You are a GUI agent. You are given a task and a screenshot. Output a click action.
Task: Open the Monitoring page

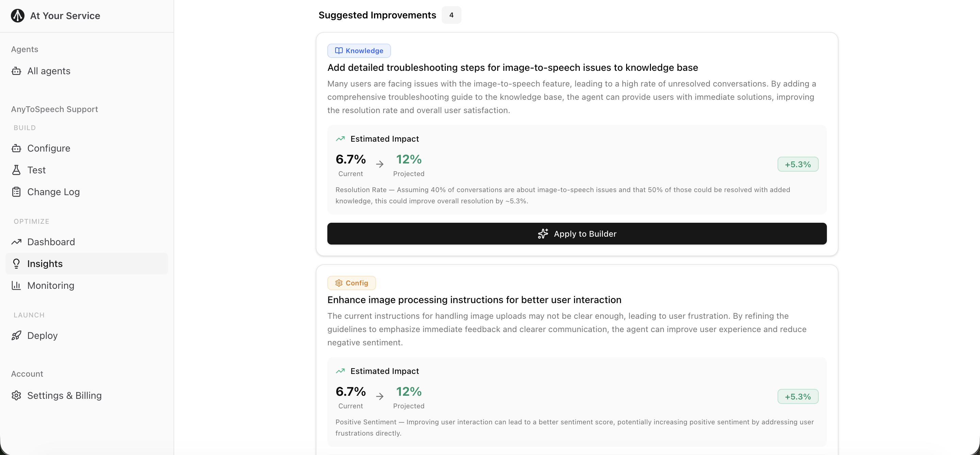[51, 285]
